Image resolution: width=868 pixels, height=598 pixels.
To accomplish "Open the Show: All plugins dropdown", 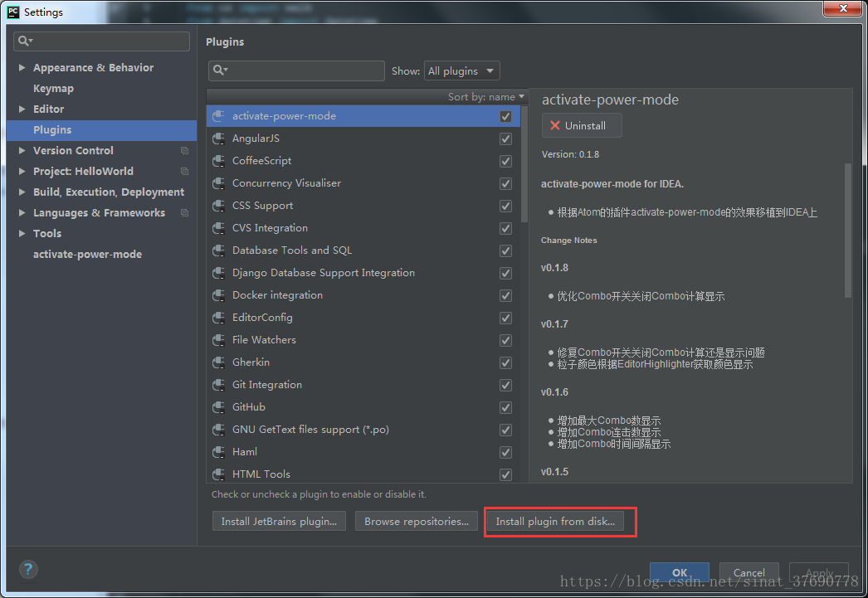I will 461,70.
